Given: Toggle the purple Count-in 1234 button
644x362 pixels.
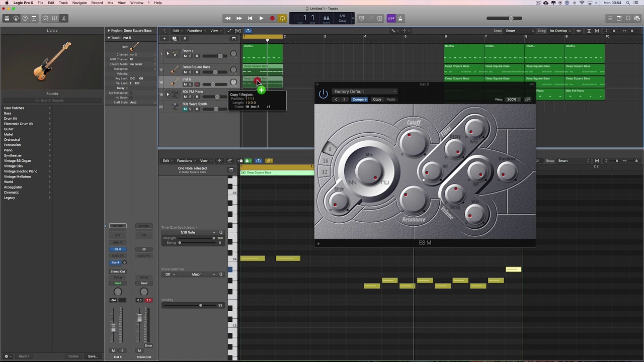Looking at the screenshot, I should [x=391, y=19].
